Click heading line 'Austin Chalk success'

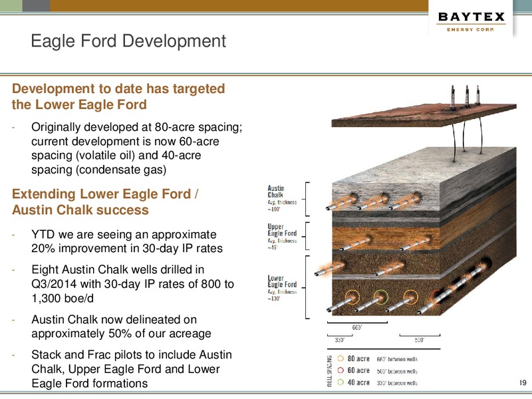pyautogui.click(x=80, y=210)
